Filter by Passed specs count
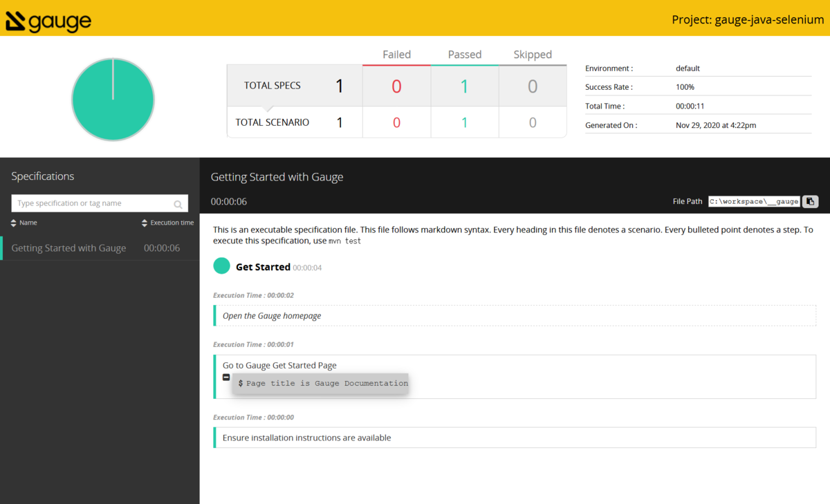The width and height of the screenshot is (830, 504). click(464, 86)
